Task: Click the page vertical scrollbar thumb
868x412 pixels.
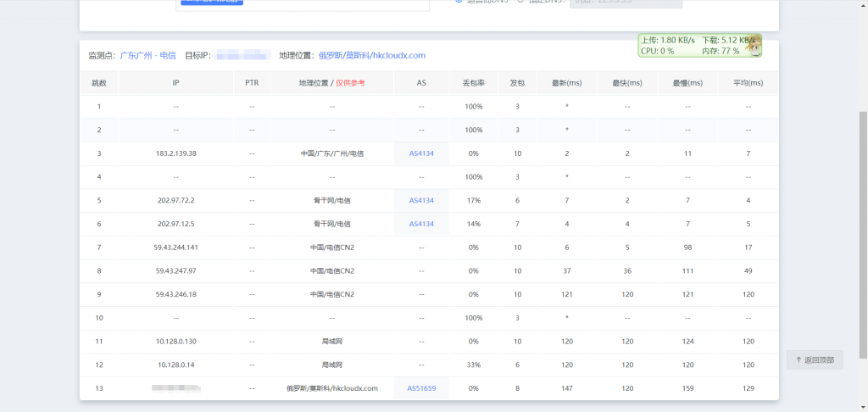Action: 863,234
